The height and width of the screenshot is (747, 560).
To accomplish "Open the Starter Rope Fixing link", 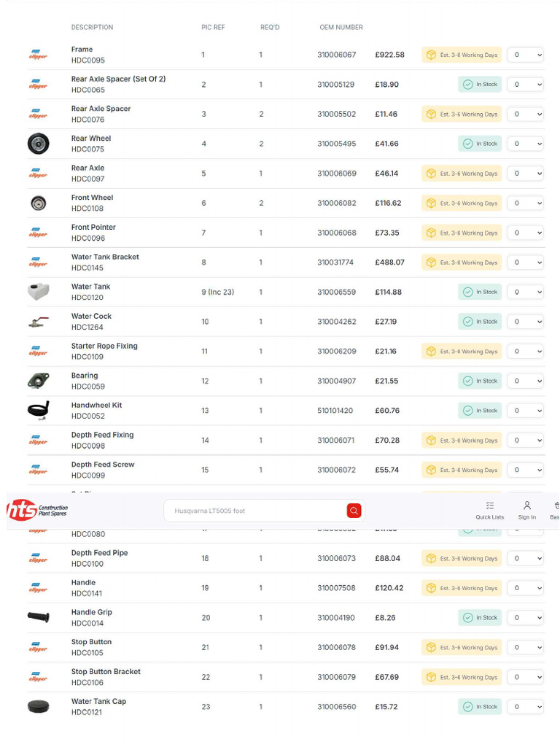I will (104, 346).
